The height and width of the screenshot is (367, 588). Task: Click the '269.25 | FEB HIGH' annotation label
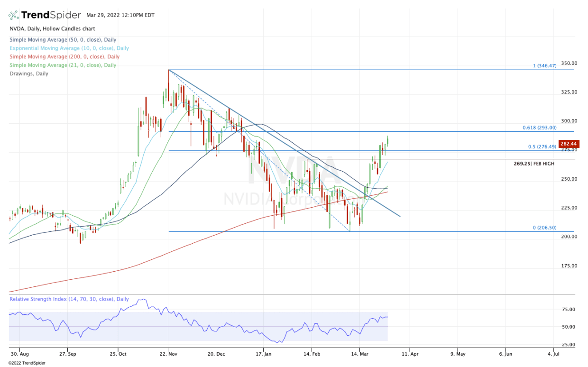pyautogui.click(x=534, y=164)
